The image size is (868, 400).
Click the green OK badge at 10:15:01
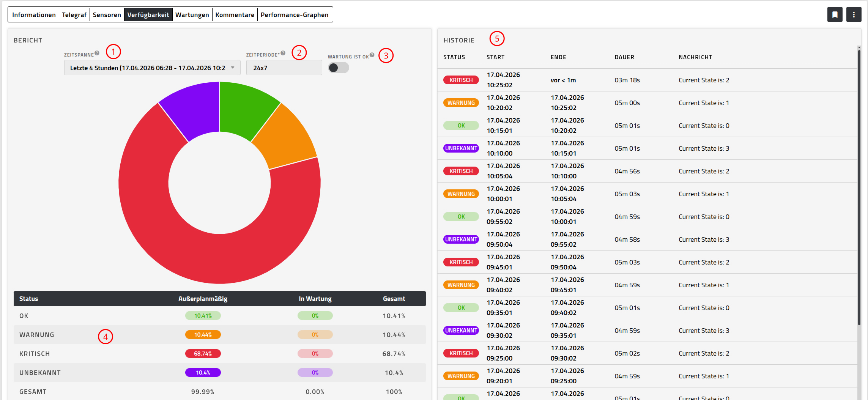click(461, 126)
